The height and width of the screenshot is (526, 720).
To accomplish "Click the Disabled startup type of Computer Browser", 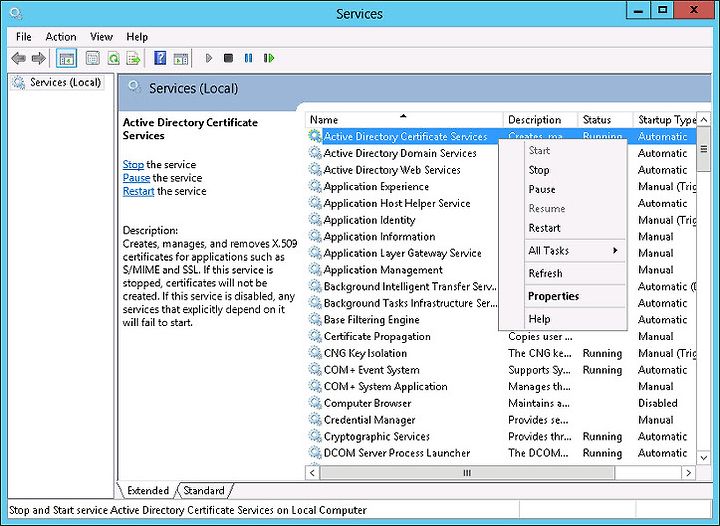I will point(658,403).
